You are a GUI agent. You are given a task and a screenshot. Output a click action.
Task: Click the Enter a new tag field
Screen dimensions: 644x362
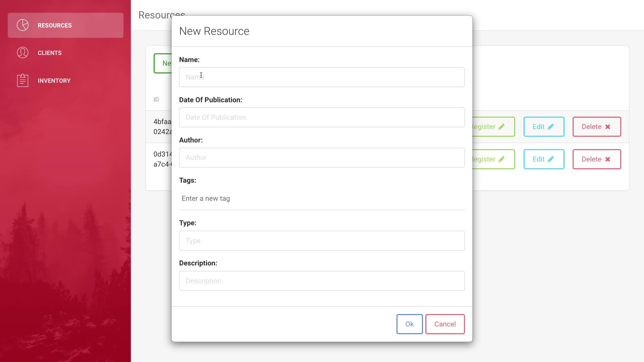(322, 198)
